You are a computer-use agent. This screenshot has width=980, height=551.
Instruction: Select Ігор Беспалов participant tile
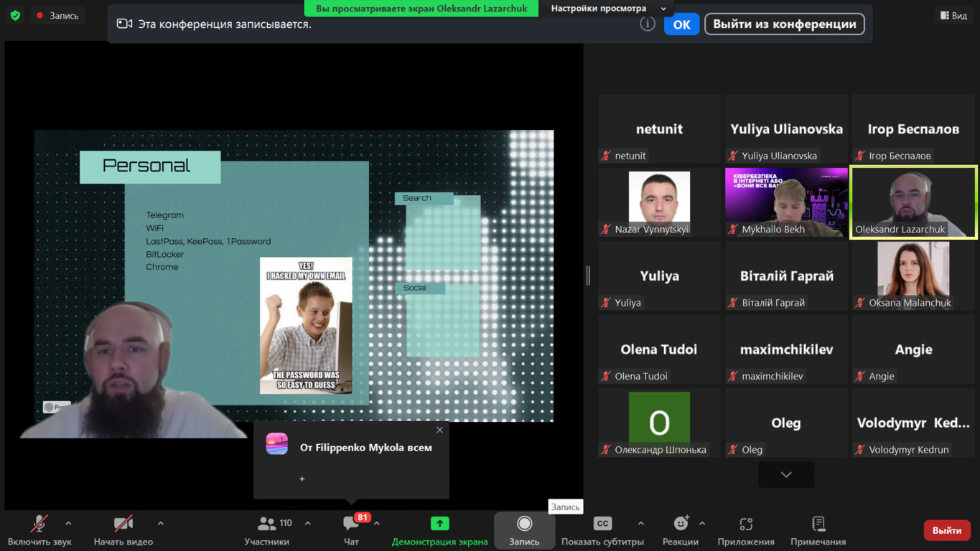click(x=913, y=129)
